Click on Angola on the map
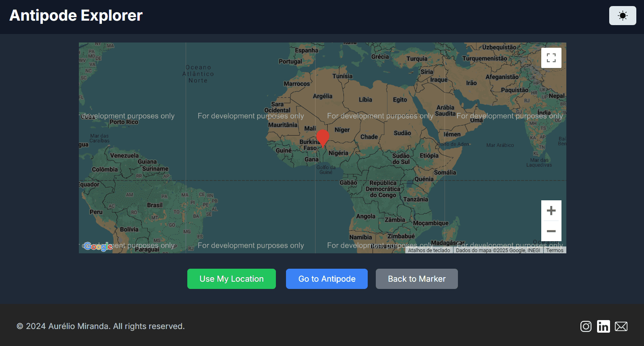644x346 pixels. [366, 217]
